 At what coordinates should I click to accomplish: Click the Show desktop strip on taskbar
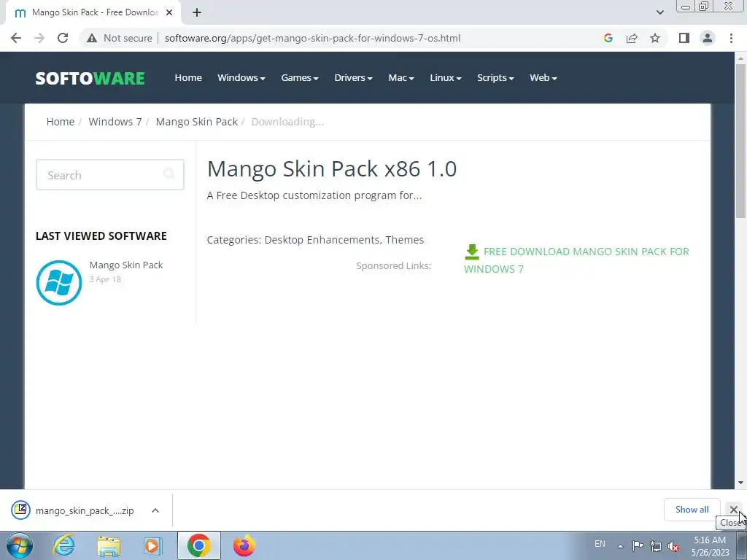click(x=742, y=545)
